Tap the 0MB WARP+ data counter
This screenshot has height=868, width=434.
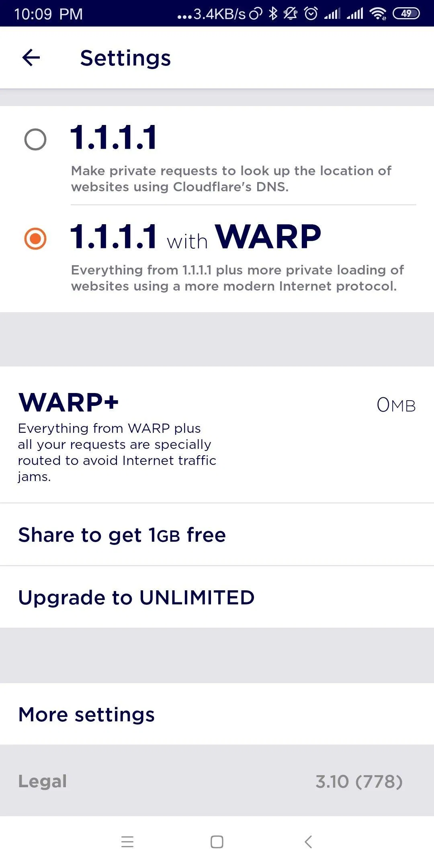396,405
